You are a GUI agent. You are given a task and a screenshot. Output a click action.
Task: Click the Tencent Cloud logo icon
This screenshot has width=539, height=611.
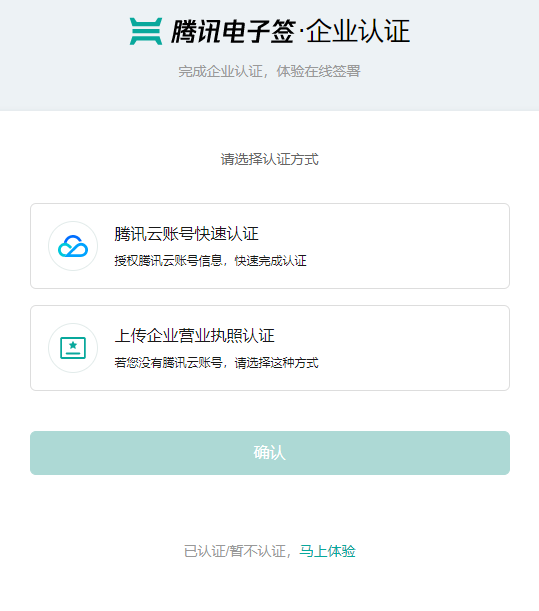pyautogui.click(x=73, y=246)
